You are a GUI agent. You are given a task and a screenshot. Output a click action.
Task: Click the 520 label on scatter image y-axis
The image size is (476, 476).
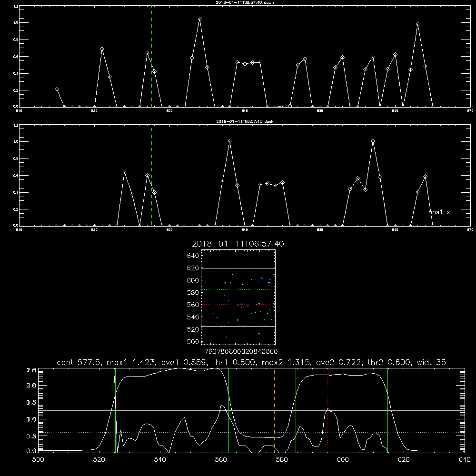193,329
